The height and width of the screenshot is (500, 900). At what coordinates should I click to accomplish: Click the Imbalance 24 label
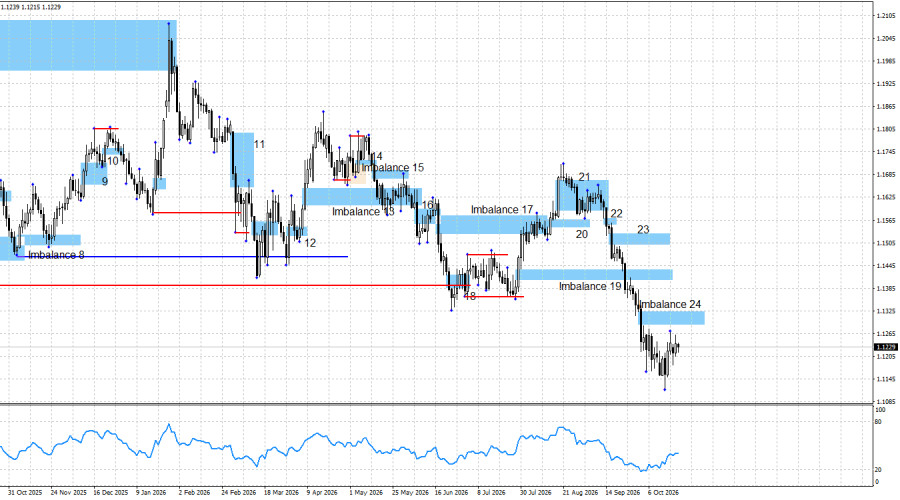click(x=670, y=304)
